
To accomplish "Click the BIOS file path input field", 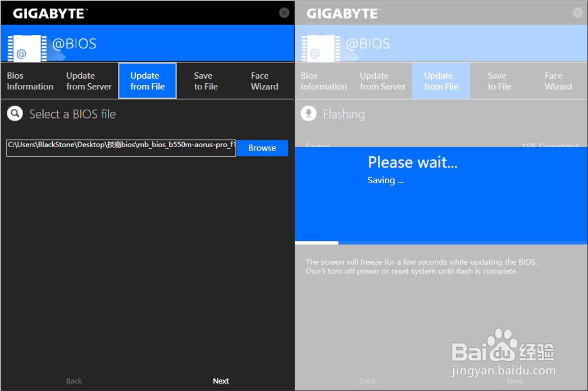I will 121,148.
